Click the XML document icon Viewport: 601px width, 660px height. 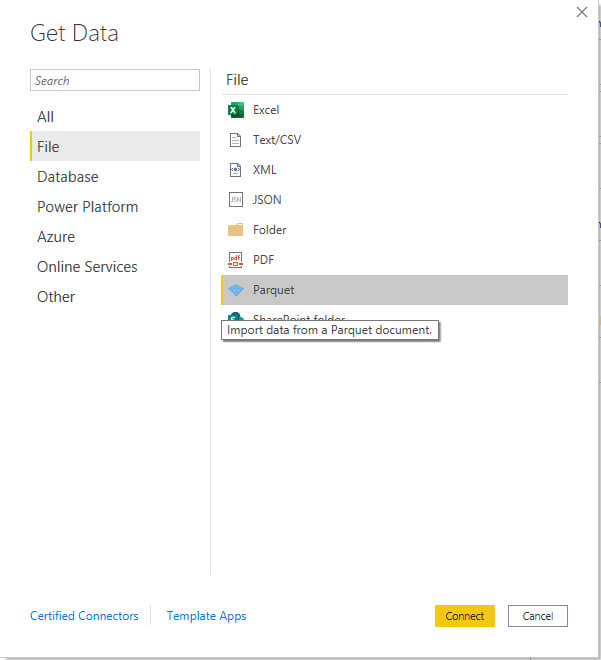[236, 170]
